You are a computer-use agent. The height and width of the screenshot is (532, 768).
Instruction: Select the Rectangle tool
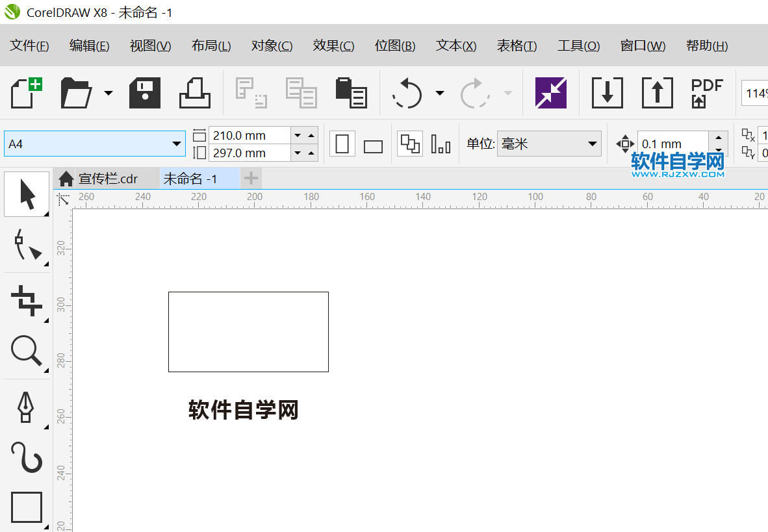click(26, 507)
